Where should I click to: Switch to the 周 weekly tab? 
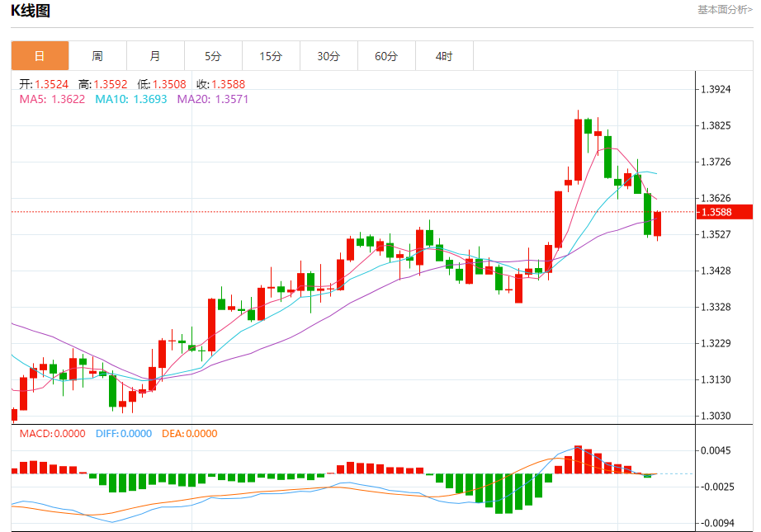(97, 56)
